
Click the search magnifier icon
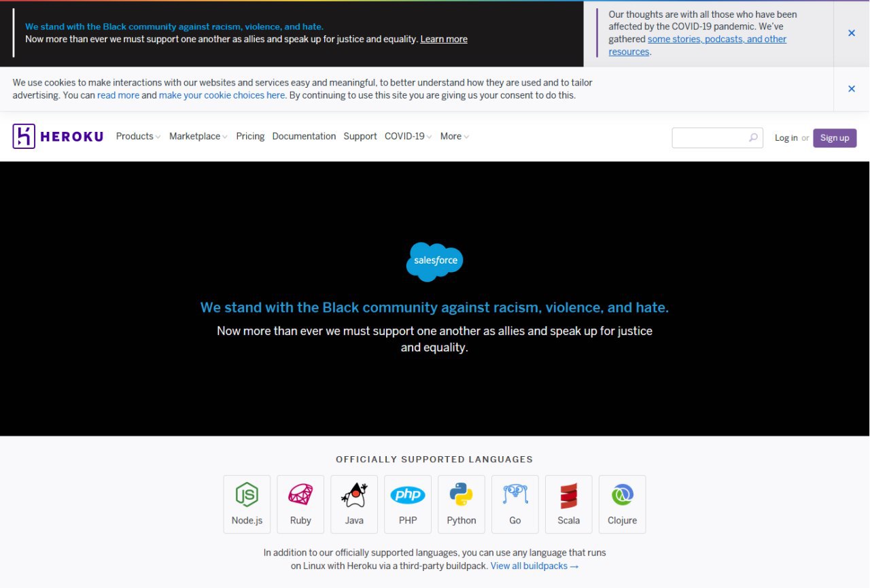[753, 138]
